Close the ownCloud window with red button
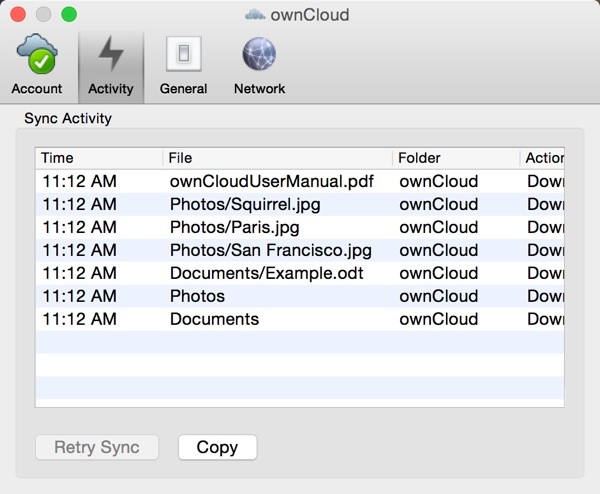 (18, 15)
